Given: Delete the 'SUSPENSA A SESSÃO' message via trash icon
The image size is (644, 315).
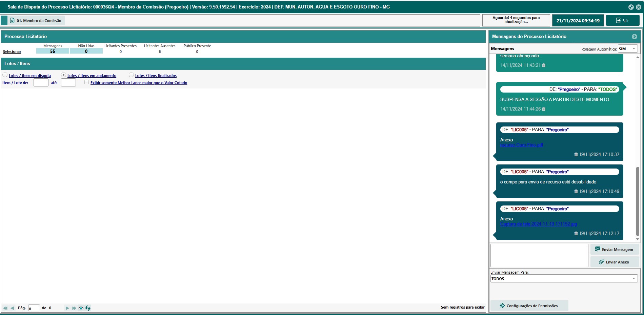Looking at the screenshot, I should tap(544, 109).
